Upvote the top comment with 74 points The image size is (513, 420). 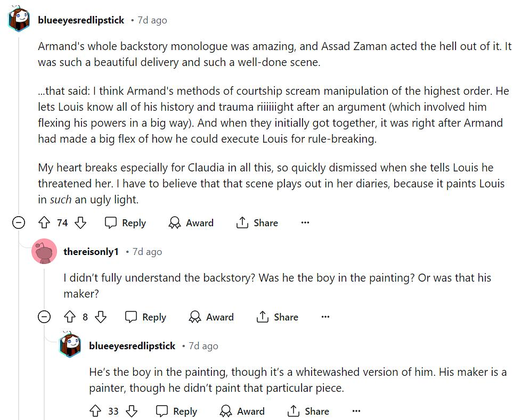pyautogui.click(x=45, y=223)
